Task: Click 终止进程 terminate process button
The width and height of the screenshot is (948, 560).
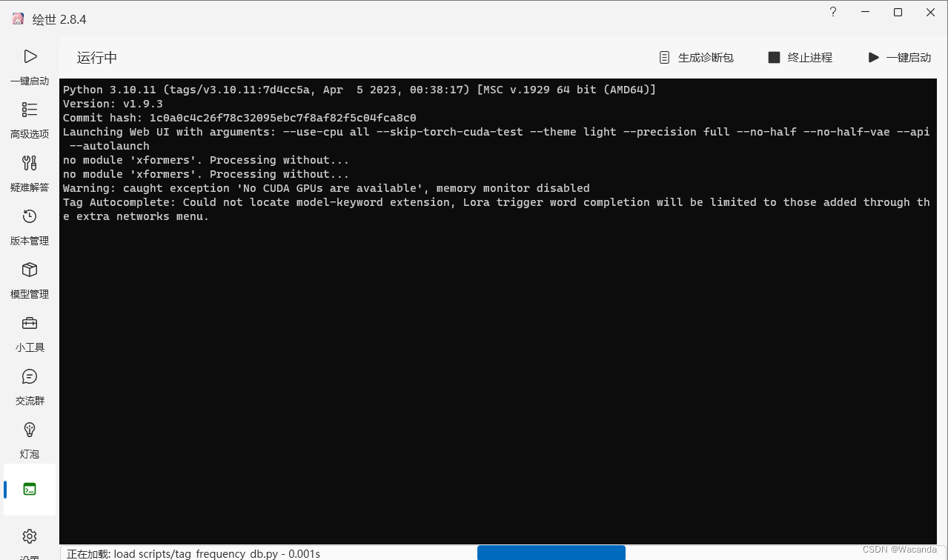Action: point(801,58)
